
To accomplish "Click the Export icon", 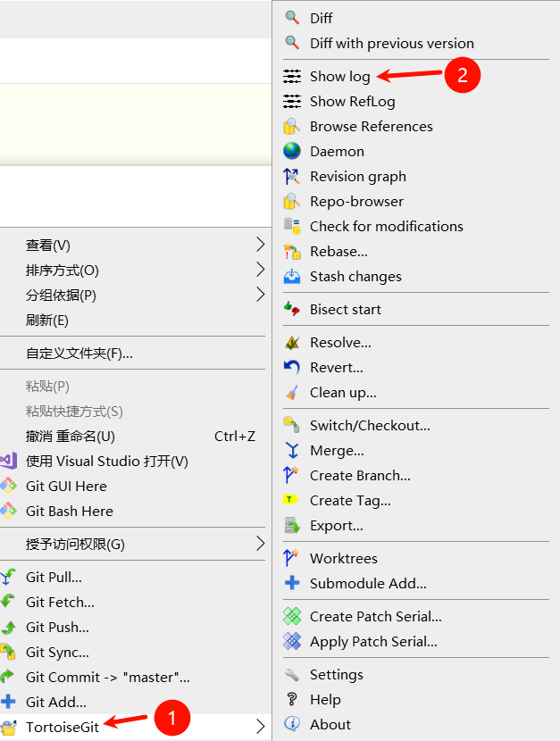I will tap(292, 526).
